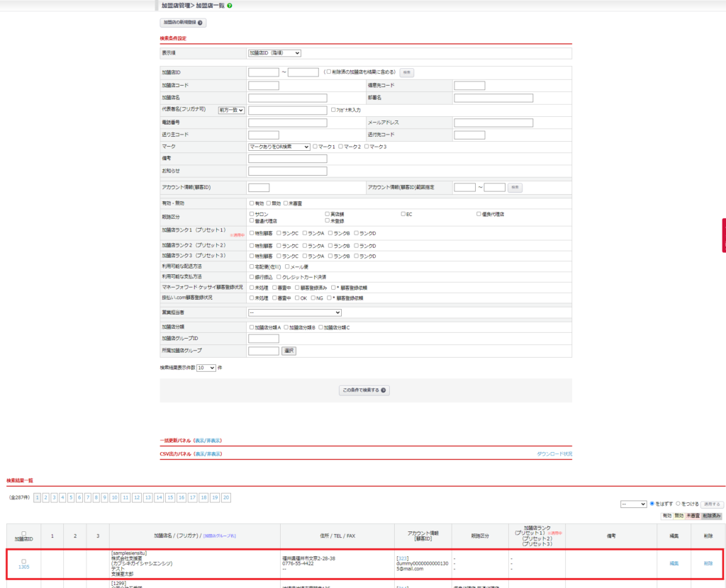The width and height of the screenshot is (726, 588).
Task: Check the マーク1 checkbox
Action: (x=315, y=147)
